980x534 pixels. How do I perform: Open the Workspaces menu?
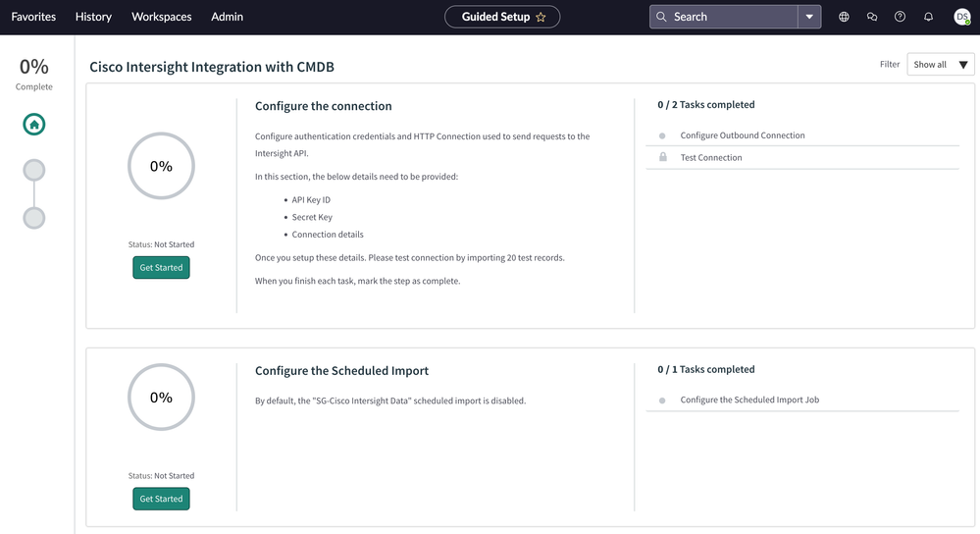point(161,17)
